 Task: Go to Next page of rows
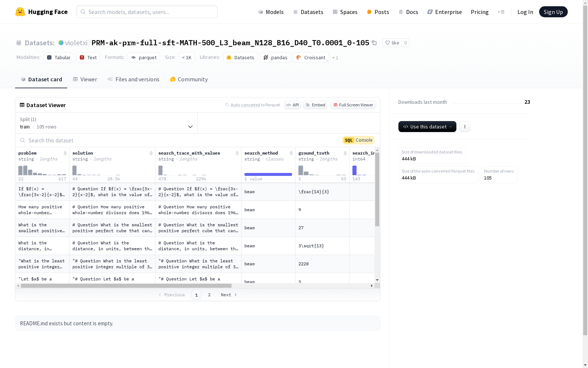tap(229, 295)
